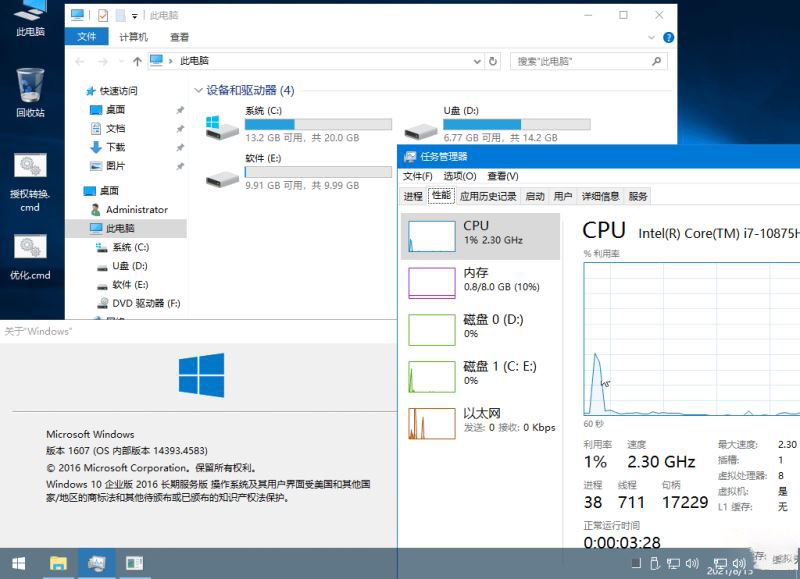This screenshot has height=579, width=800.
Task: Open U盘 (D:) drive in devices list
Action: (497, 124)
